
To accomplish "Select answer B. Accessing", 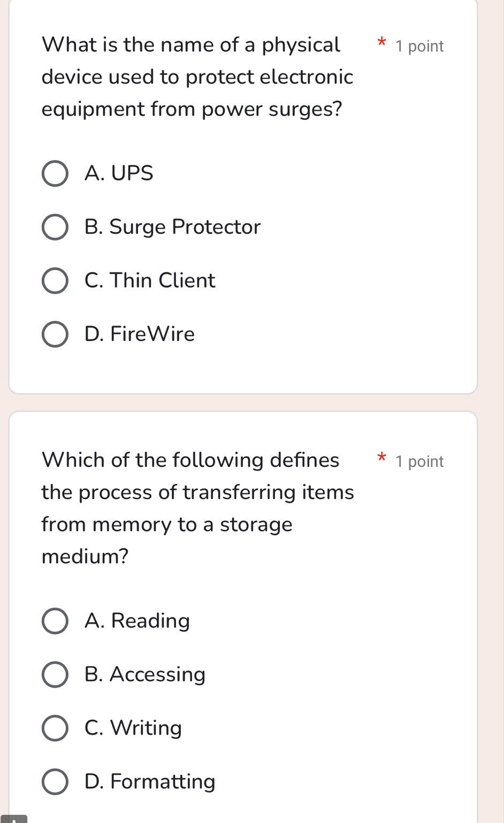I will point(55,675).
